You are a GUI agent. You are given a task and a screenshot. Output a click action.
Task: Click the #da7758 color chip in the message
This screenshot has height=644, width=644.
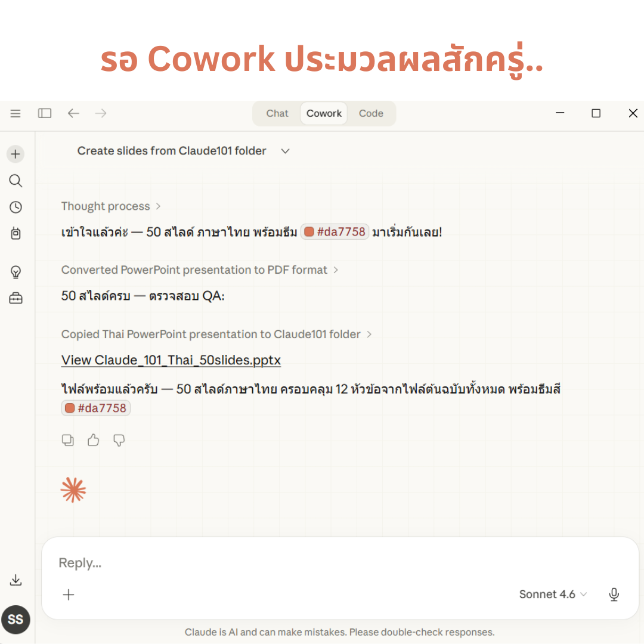click(x=335, y=231)
